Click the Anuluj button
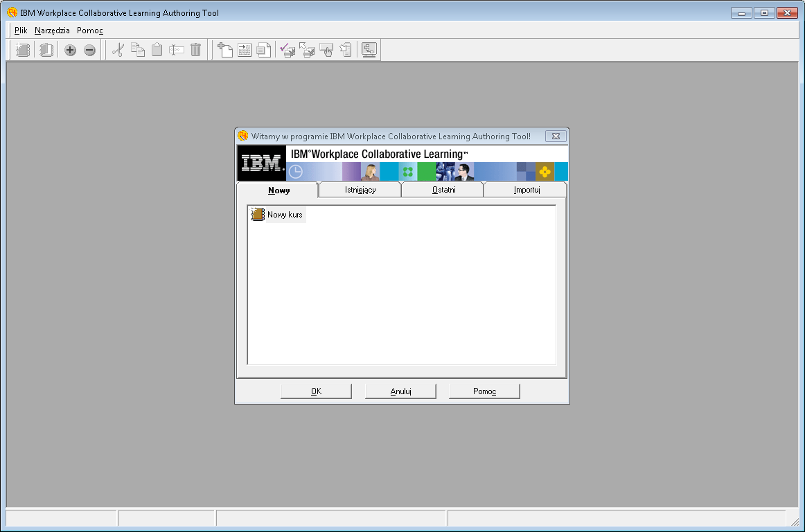805x532 pixels. pyautogui.click(x=400, y=391)
